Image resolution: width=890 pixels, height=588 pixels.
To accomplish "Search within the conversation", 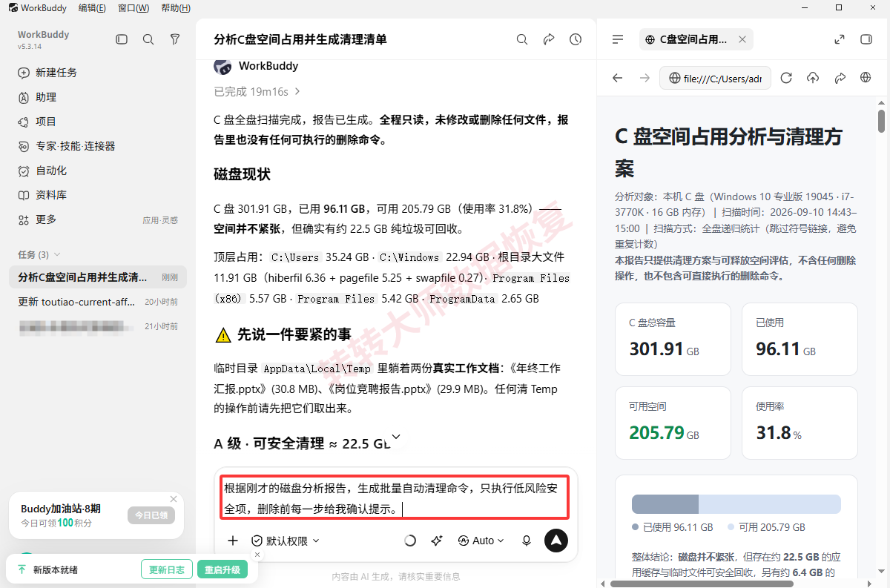I will coord(522,39).
